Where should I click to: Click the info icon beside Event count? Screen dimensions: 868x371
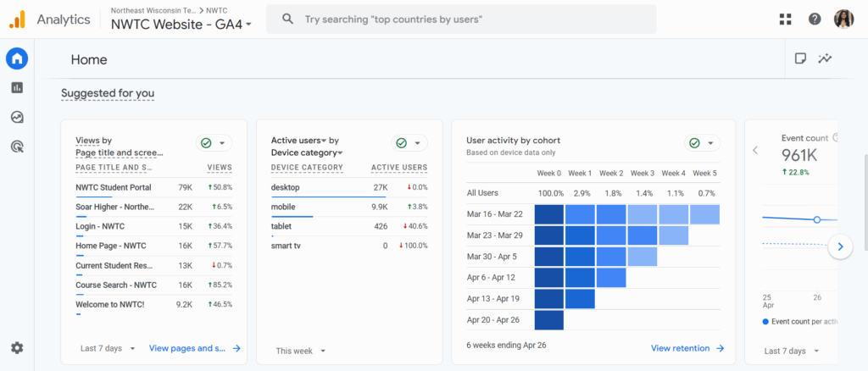pos(835,138)
